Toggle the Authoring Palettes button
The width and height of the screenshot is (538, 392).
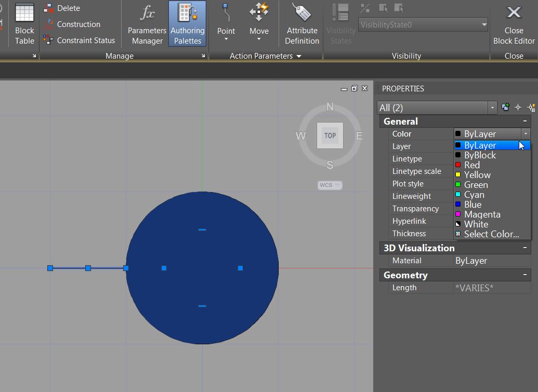pos(187,24)
